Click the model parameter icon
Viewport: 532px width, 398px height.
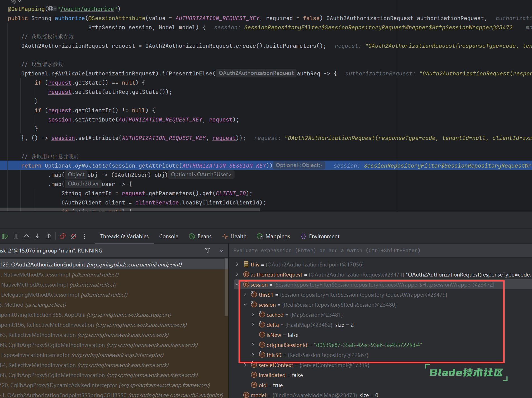coord(246,395)
